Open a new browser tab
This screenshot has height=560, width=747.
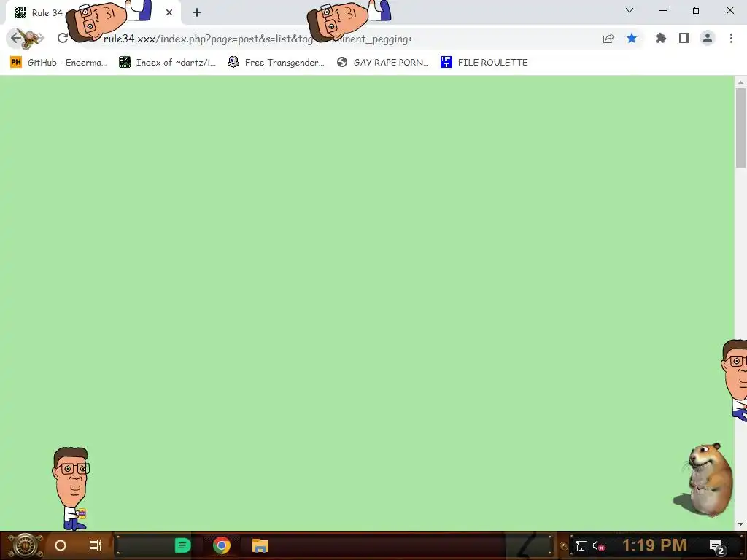[197, 12]
